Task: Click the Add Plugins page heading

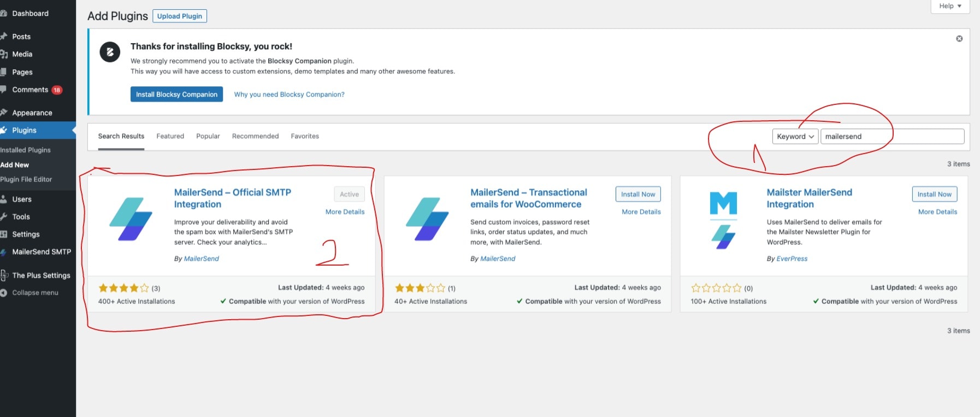Action: tap(117, 16)
